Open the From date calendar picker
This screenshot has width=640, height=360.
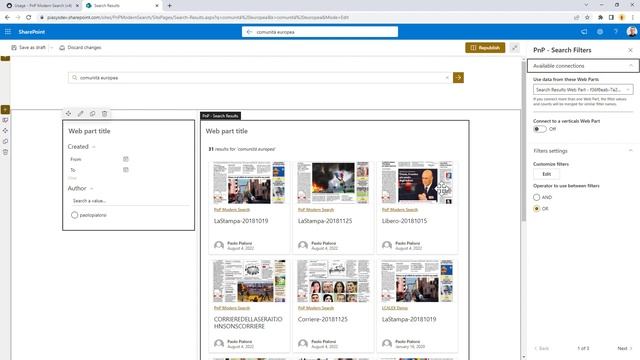click(x=126, y=159)
